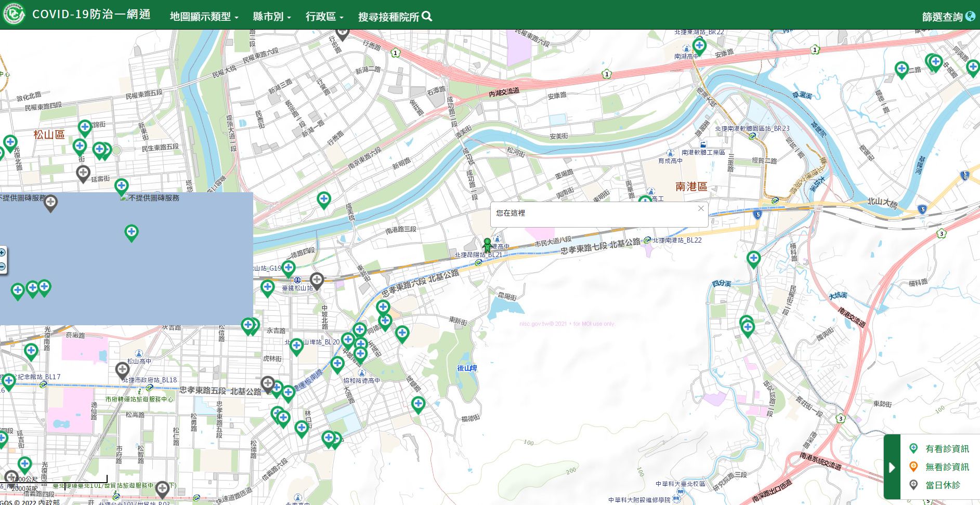980x505 pixels.
Task: Expand the 行政區 dropdown
Action: point(324,17)
